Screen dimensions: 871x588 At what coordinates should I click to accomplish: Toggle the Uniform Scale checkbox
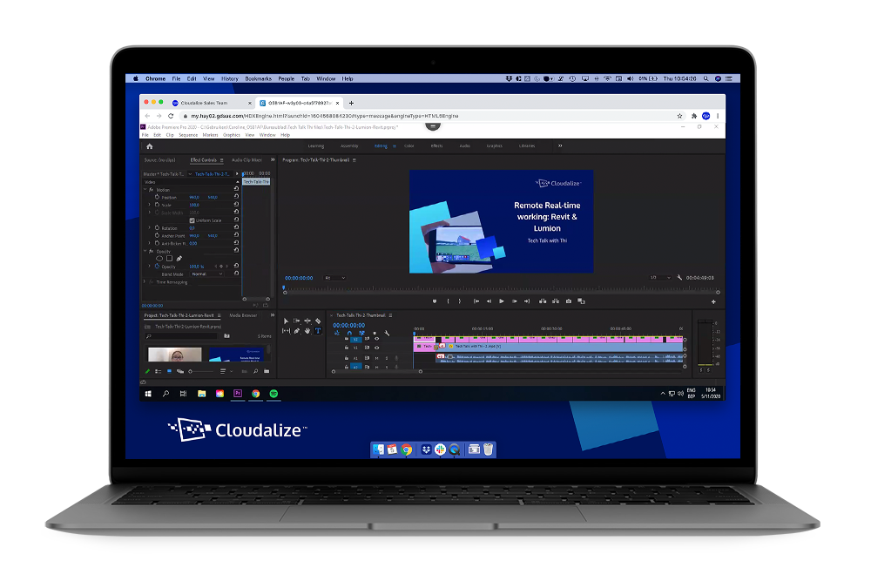point(192,220)
